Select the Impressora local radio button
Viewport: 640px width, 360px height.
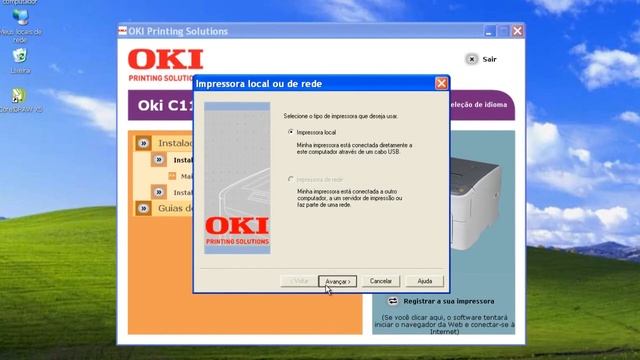pos(291,132)
